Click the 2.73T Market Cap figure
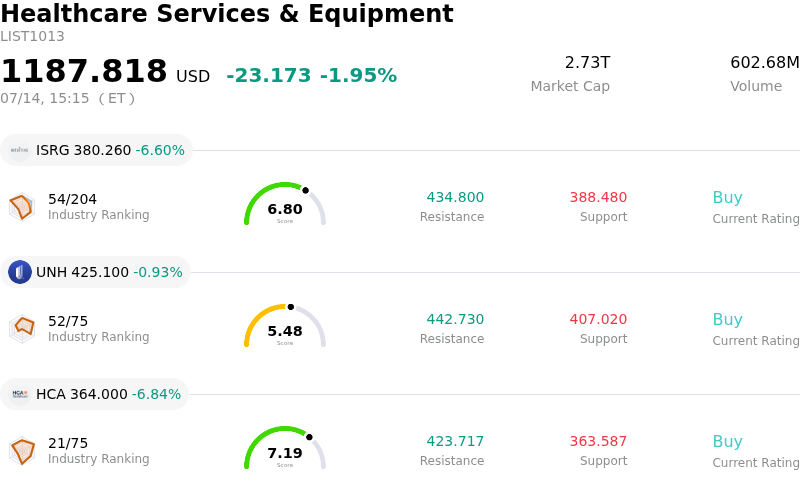This screenshot has width=800, height=488. (587, 62)
